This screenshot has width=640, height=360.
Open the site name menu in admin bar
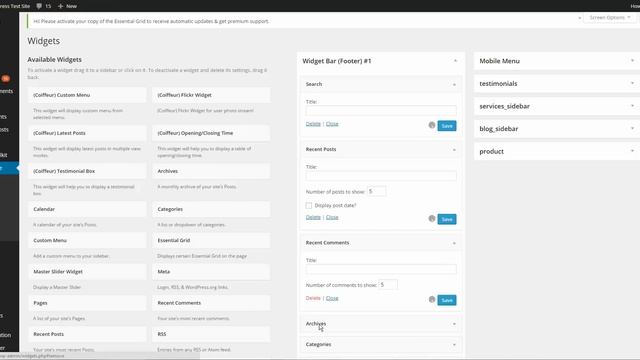point(15,6)
